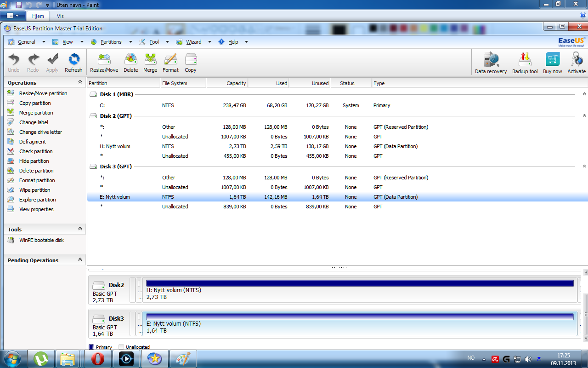Expand the General menu dropdown arrow
The image size is (588, 368).
(44, 42)
